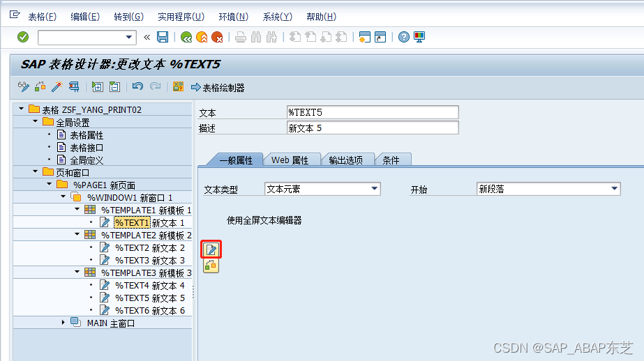Viewport: 644px width, 361px height.
Task: Select the 表格属性 tree item
Action: 87,135
